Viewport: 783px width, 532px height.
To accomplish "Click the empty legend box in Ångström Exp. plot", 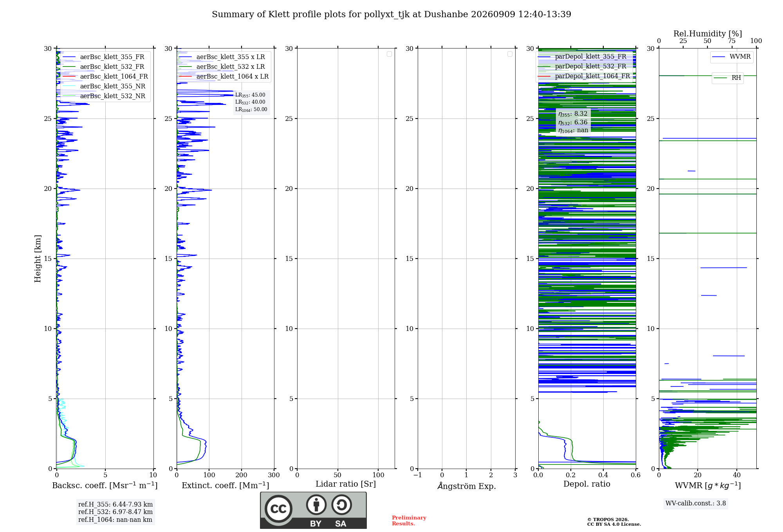I will [510, 54].
